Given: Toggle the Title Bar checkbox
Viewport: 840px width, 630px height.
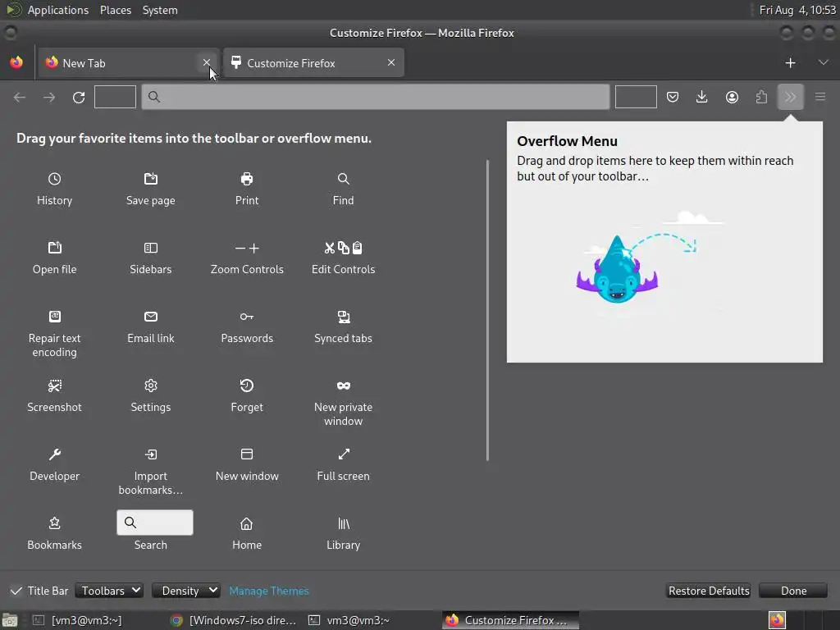Looking at the screenshot, I should (x=16, y=591).
